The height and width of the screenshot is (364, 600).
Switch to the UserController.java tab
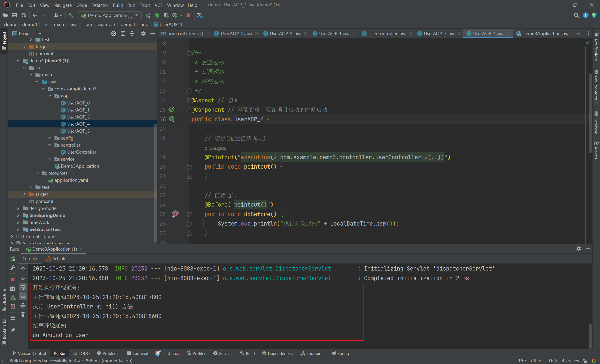pos(387,33)
